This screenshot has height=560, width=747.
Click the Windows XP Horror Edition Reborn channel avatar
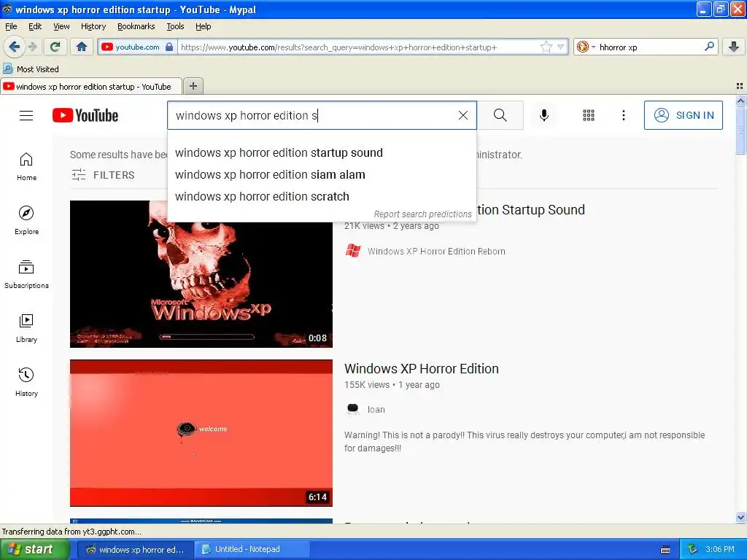(353, 251)
